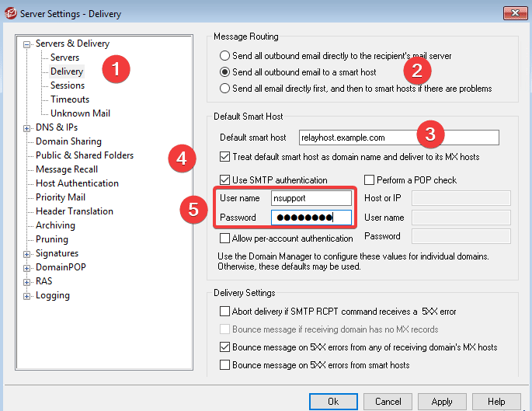Expand the Signatures tree node
Viewport: 532px width, 411px height.
pos(26,254)
